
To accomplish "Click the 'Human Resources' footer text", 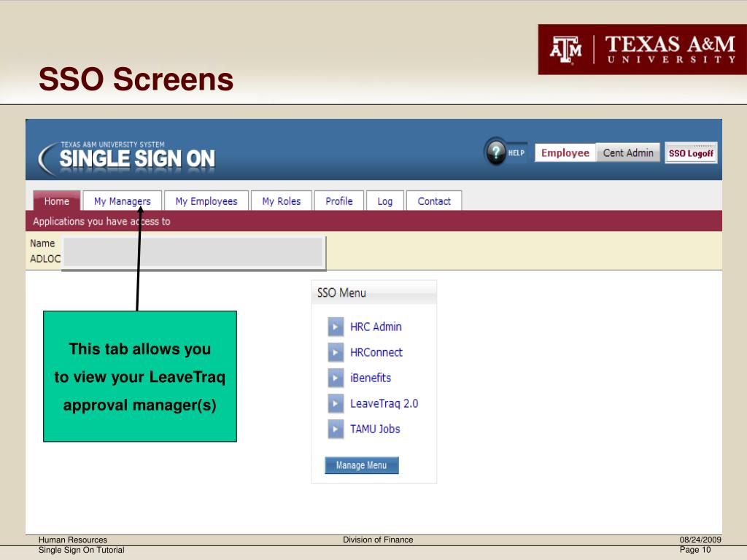I will 73,540.
